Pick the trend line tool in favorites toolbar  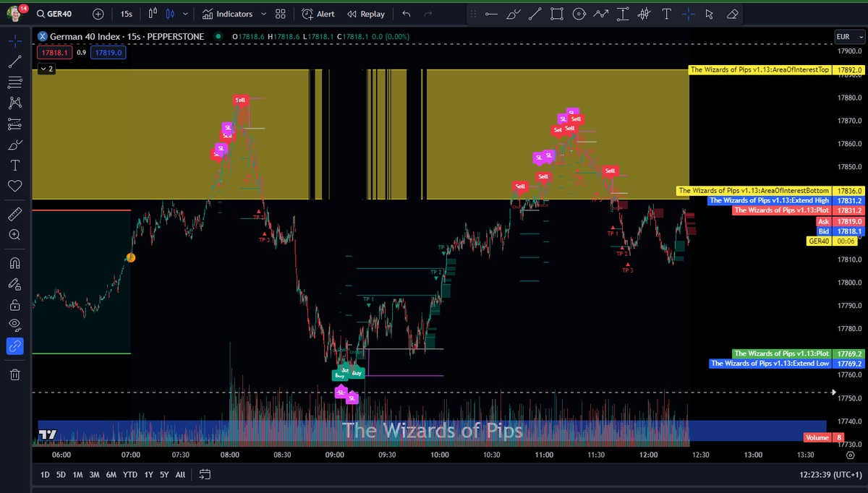[535, 14]
